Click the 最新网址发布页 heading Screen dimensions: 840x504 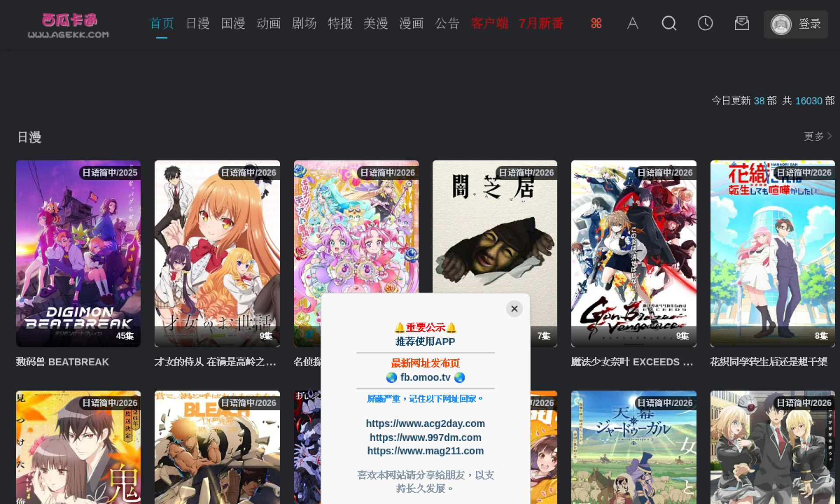point(425,363)
